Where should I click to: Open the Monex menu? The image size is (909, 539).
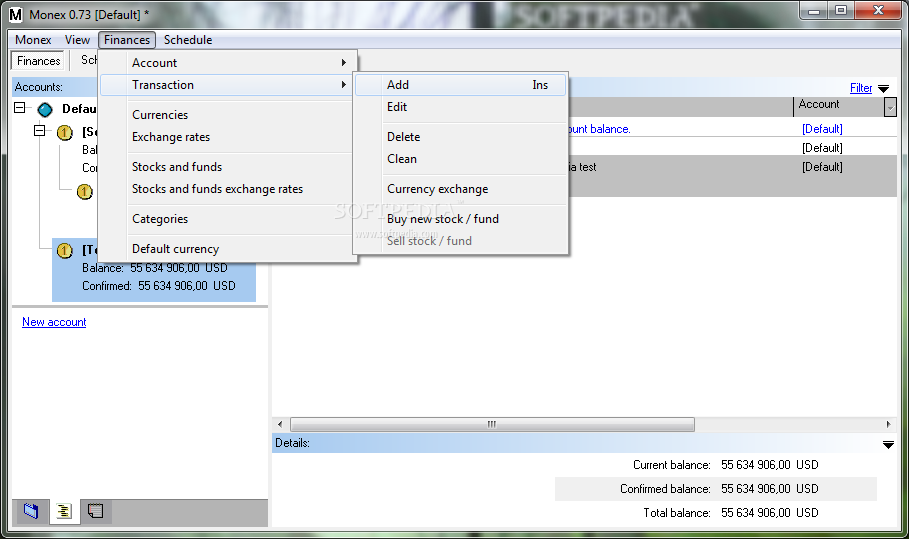coord(33,40)
